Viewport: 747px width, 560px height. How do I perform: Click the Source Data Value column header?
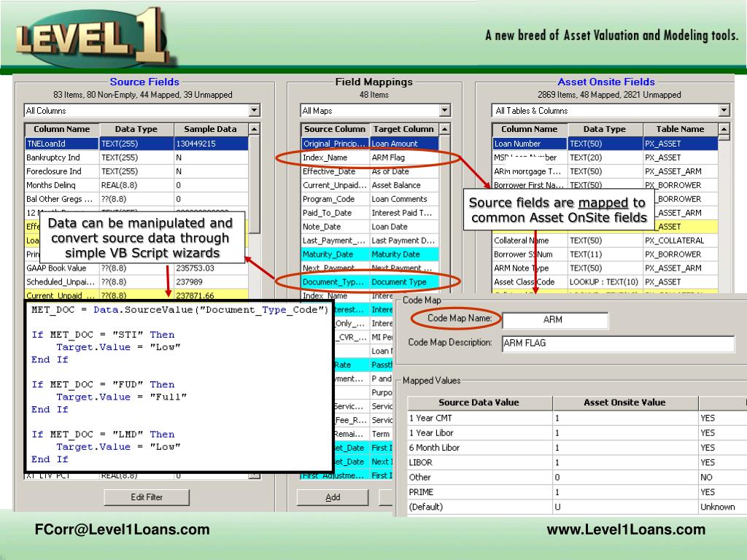pyautogui.click(x=479, y=402)
